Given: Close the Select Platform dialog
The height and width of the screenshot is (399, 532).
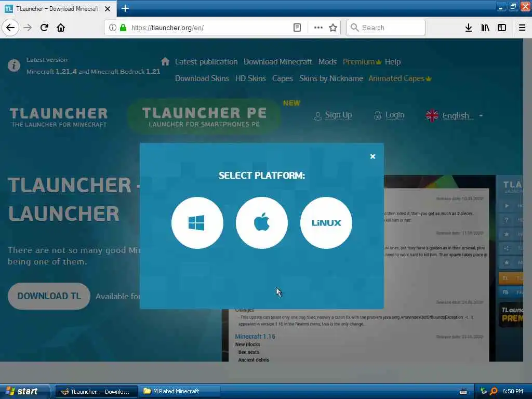Looking at the screenshot, I should (x=373, y=156).
